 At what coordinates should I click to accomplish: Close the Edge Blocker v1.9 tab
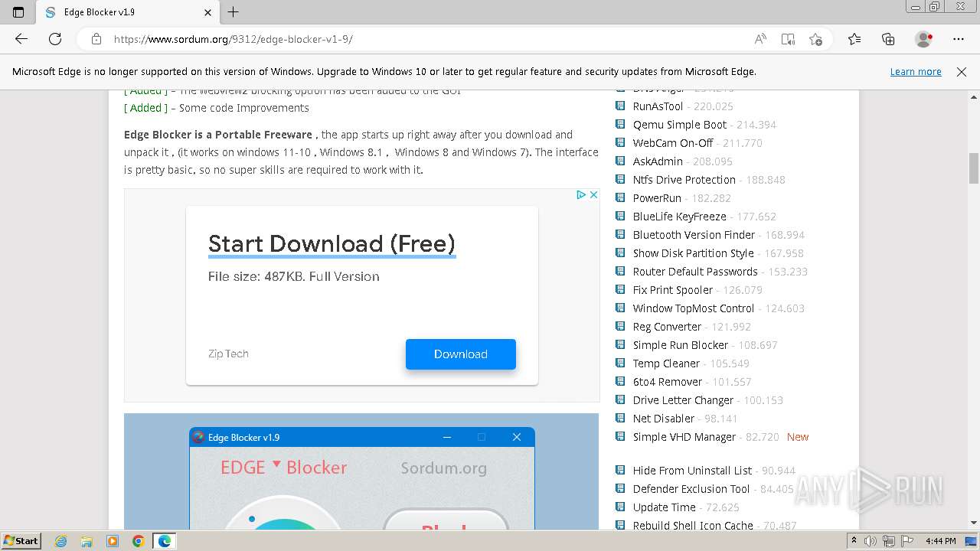point(208,12)
